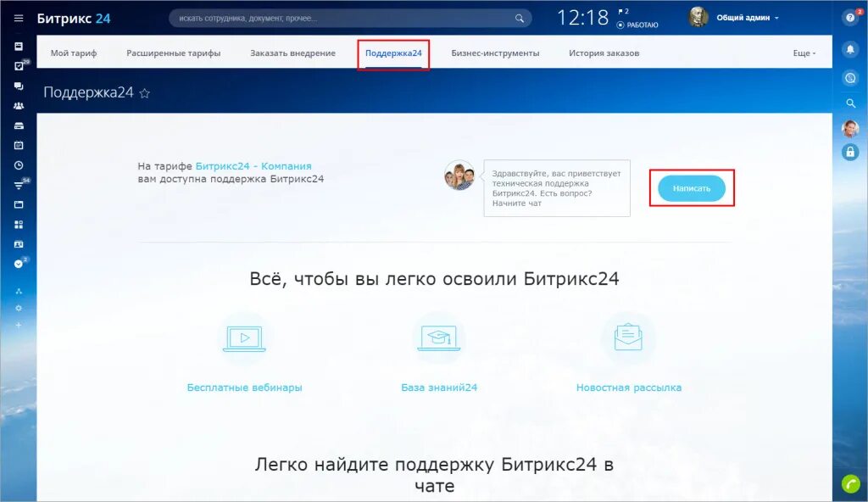868x502 pixels.
Task: Toggle the РАБОТАЮ workday status
Action: coord(637,25)
